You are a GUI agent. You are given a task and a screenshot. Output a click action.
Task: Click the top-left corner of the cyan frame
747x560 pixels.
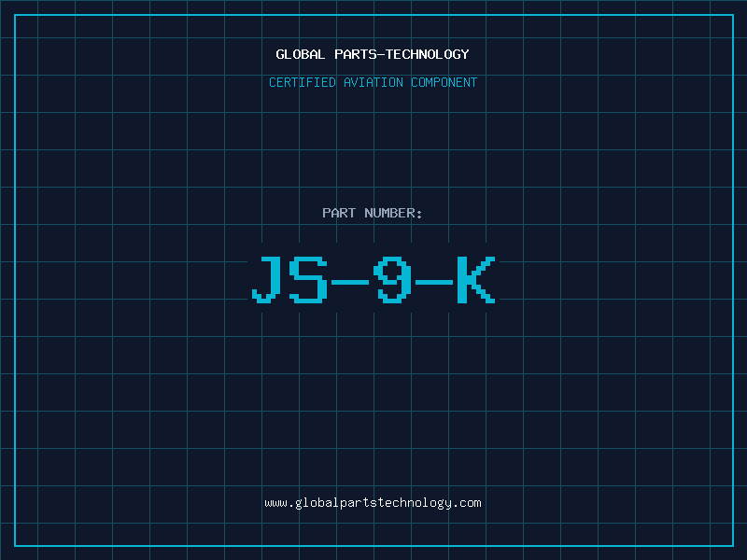click(15, 15)
